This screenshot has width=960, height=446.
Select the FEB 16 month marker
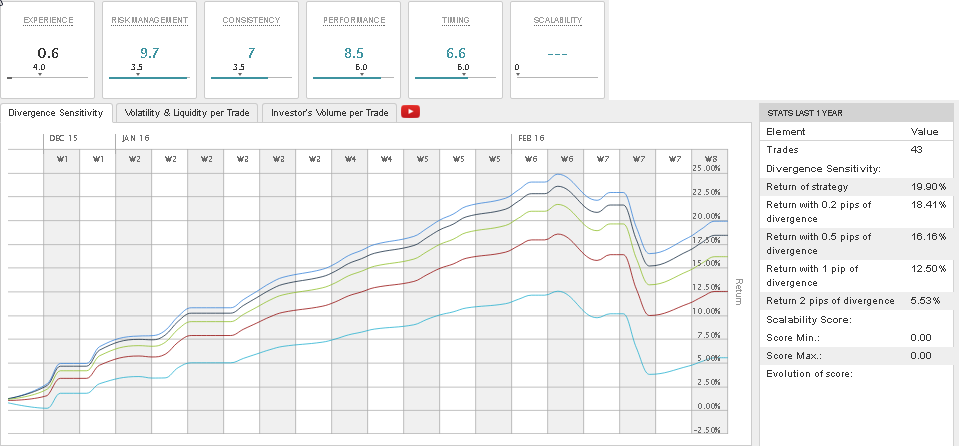531,138
